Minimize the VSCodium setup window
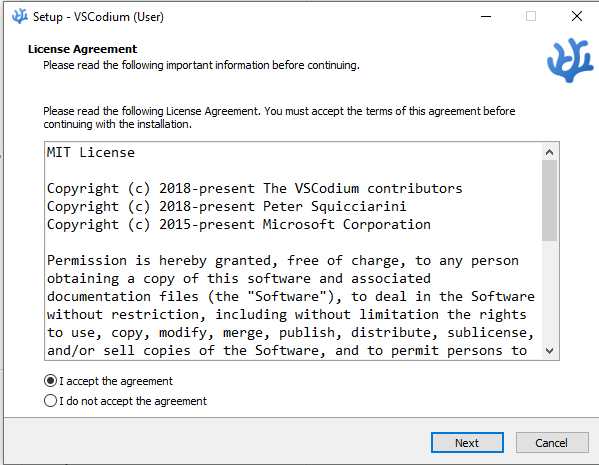 486,16
